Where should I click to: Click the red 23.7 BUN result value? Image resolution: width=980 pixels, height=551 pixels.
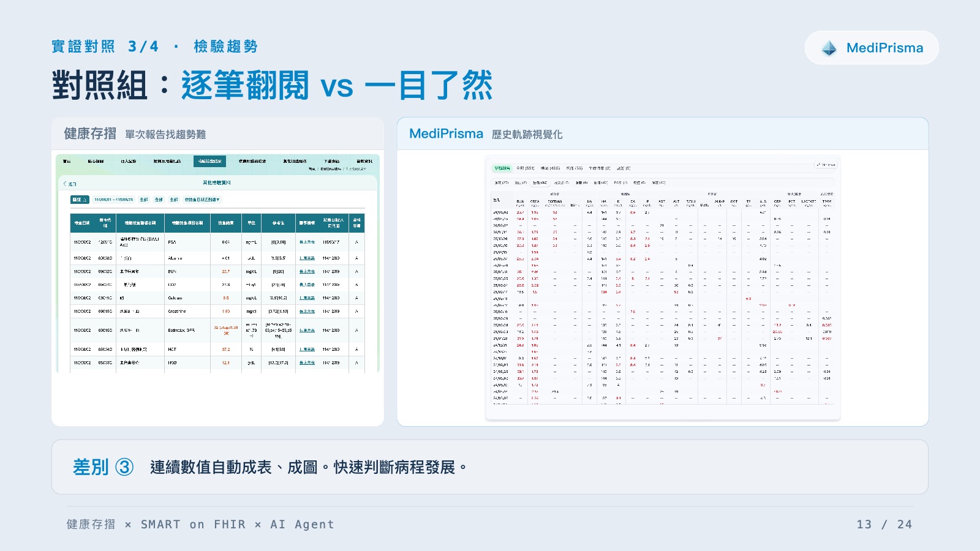tap(226, 271)
